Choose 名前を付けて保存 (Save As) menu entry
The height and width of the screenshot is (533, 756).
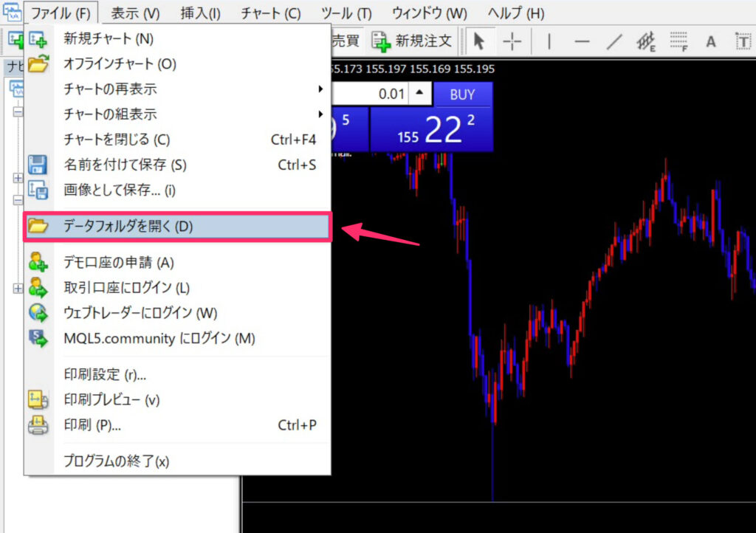tap(126, 165)
